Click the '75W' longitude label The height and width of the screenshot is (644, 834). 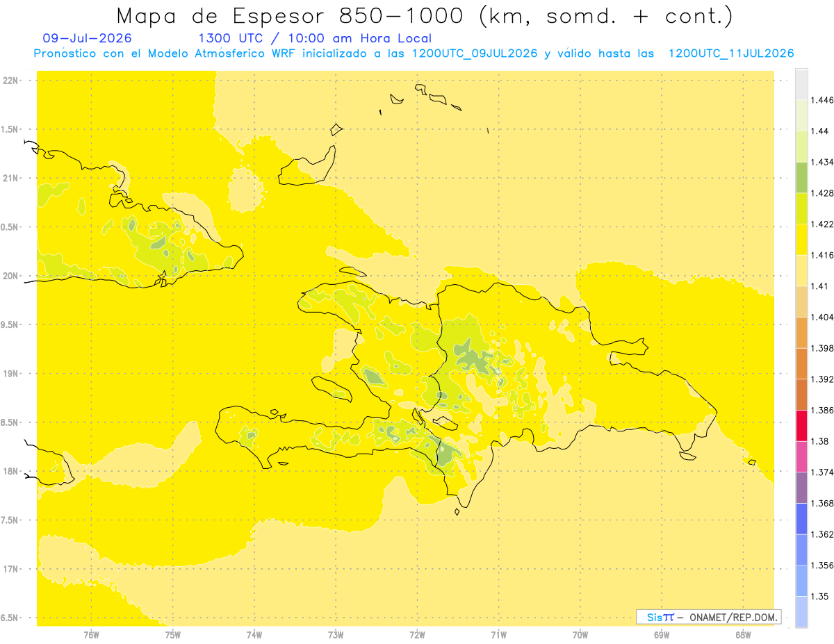pos(172,634)
